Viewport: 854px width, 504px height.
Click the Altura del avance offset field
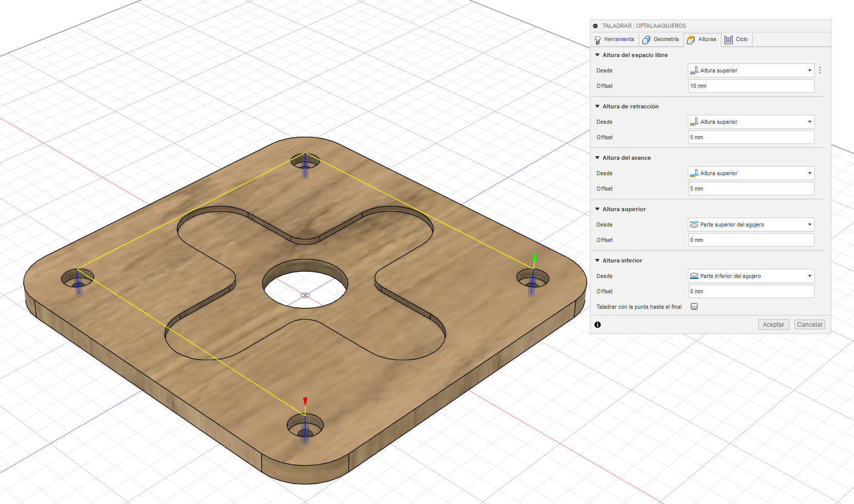coord(751,189)
